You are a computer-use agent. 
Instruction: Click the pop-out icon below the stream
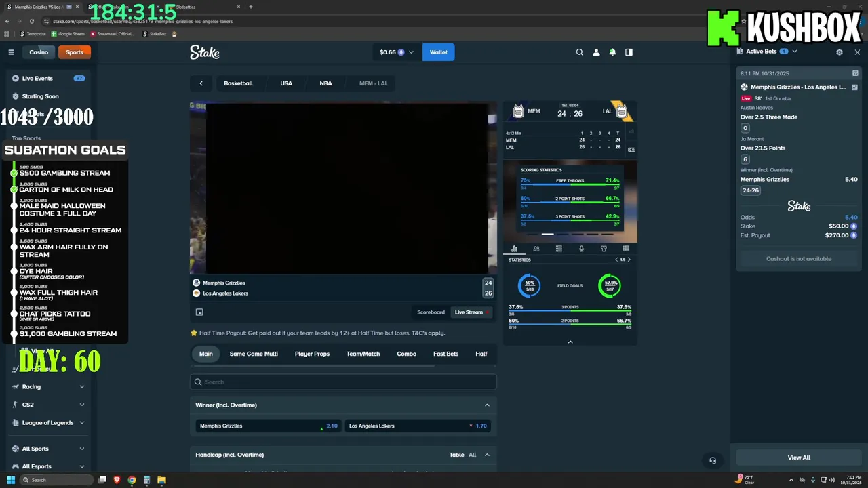[x=199, y=312]
